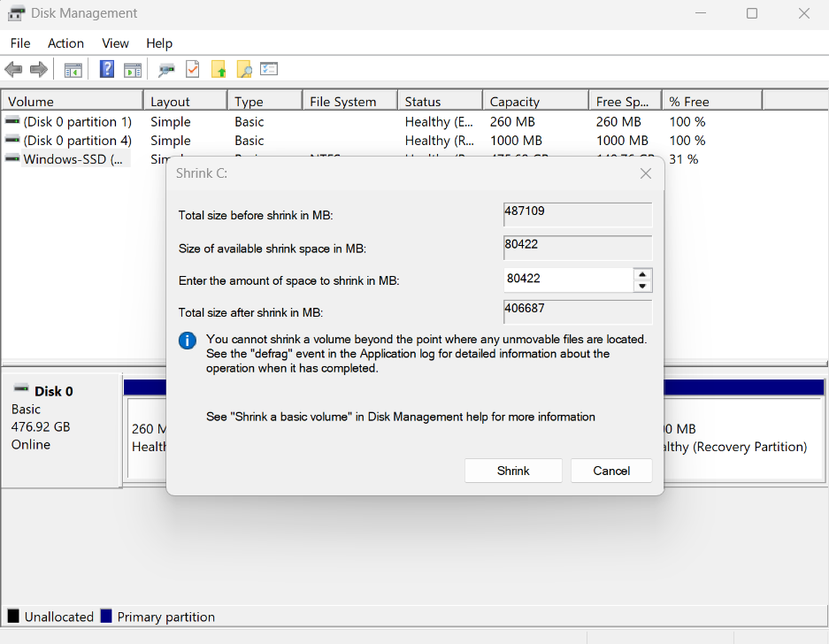Click the disk connection toolbar icon
Image resolution: width=829 pixels, height=644 pixels.
pyautogui.click(x=166, y=69)
